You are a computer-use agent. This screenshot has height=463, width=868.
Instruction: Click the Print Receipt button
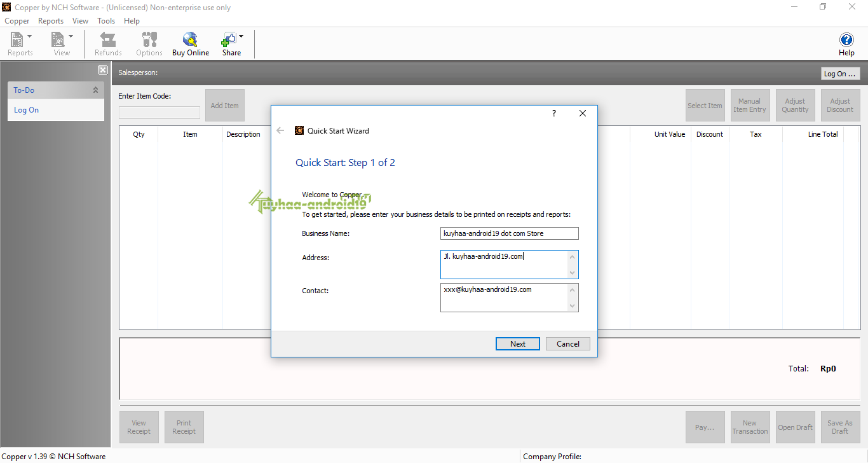pos(184,427)
